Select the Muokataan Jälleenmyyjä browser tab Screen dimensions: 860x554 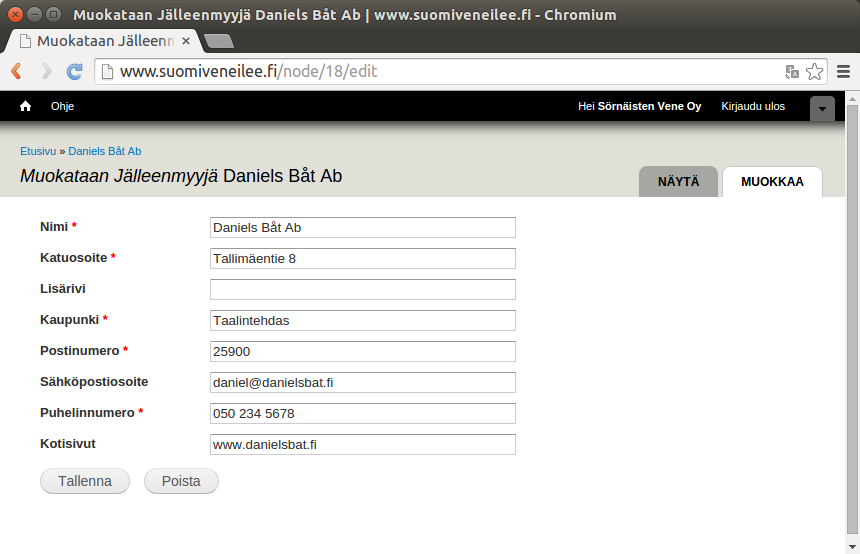(x=105, y=41)
